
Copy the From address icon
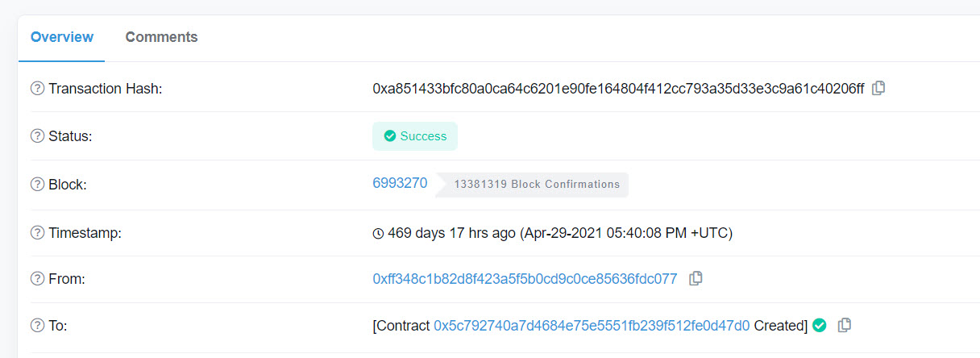(x=696, y=278)
